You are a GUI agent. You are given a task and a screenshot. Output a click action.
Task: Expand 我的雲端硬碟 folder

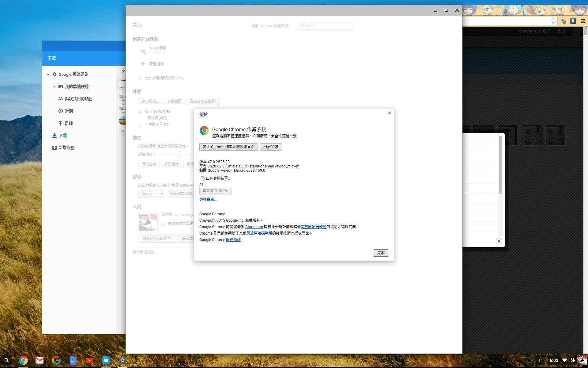tap(54, 86)
